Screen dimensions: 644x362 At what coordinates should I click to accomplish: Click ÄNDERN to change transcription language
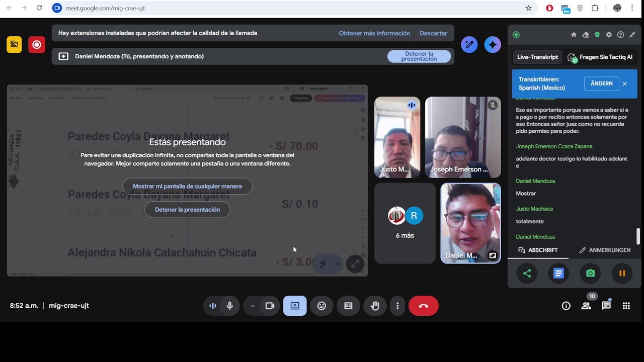pos(602,83)
